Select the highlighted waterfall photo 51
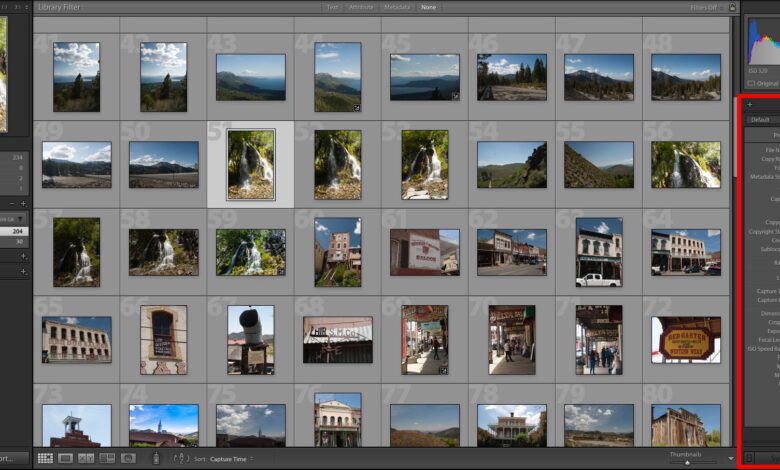Image resolution: width=780 pixels, height=470 pixels. (x=251, y=165)
